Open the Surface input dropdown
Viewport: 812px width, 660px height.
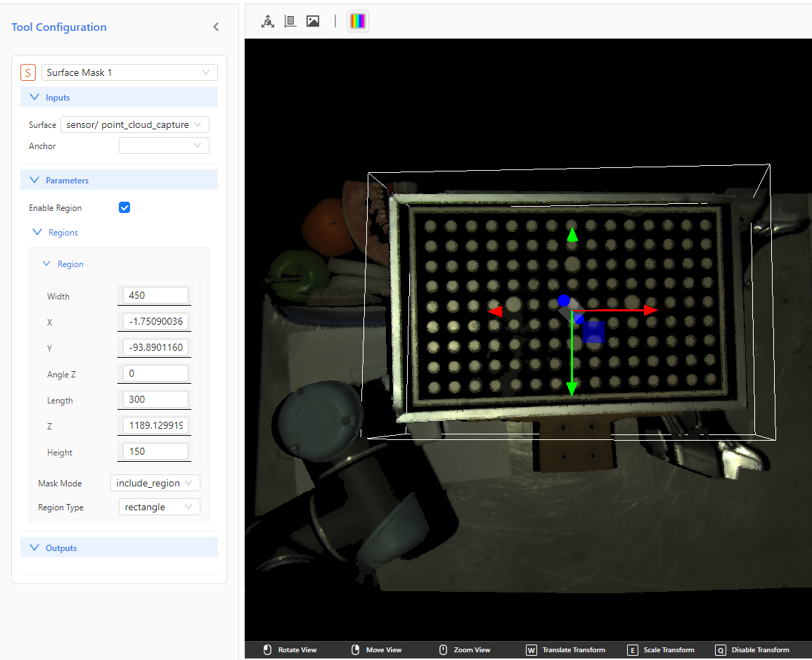click(x=135, y=124)
